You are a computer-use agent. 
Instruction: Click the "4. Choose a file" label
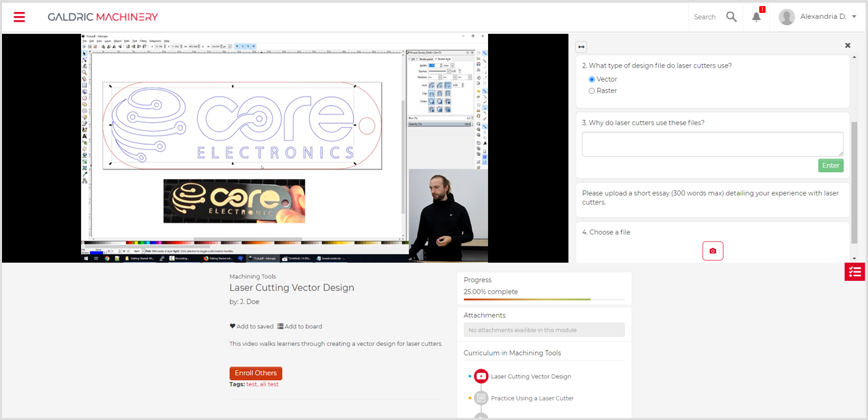click(x=606, y=232)
